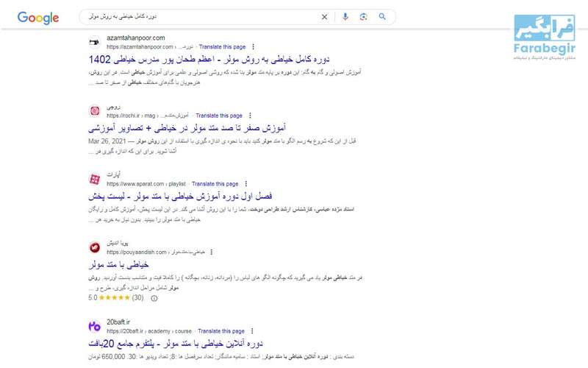Open more options for aparat.com result

[x=246, y=184]
